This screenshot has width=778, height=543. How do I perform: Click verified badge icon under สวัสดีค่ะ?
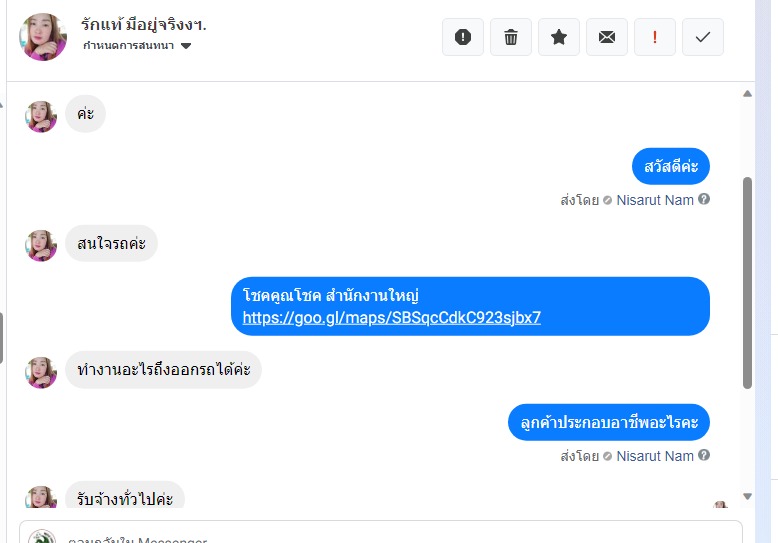(x=607, y=201)
